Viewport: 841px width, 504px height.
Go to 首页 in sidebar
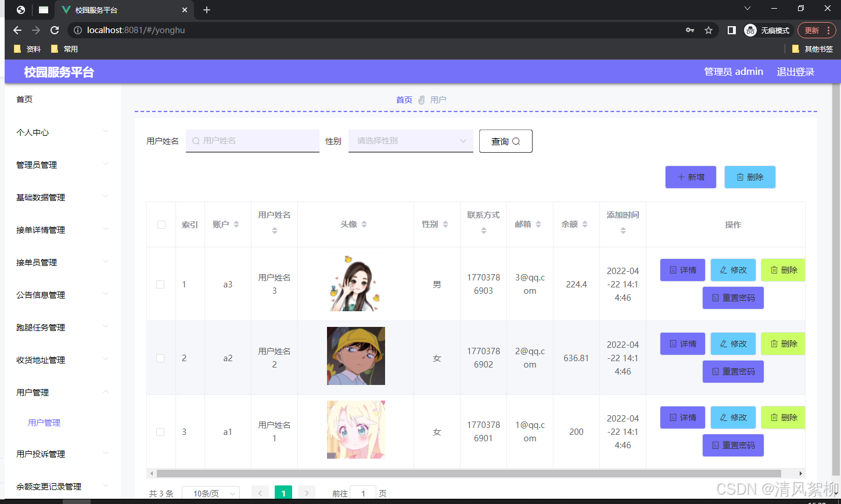tap(62, 99)
